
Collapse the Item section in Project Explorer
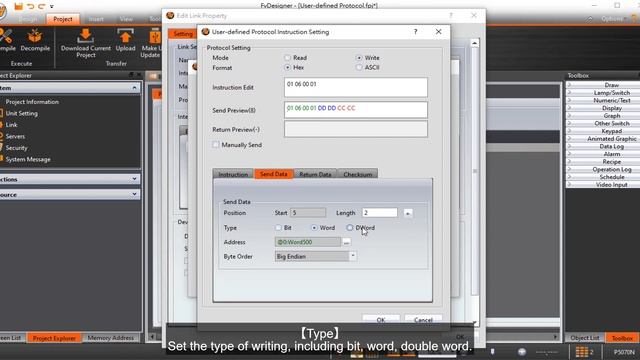(x=134, y=88)
